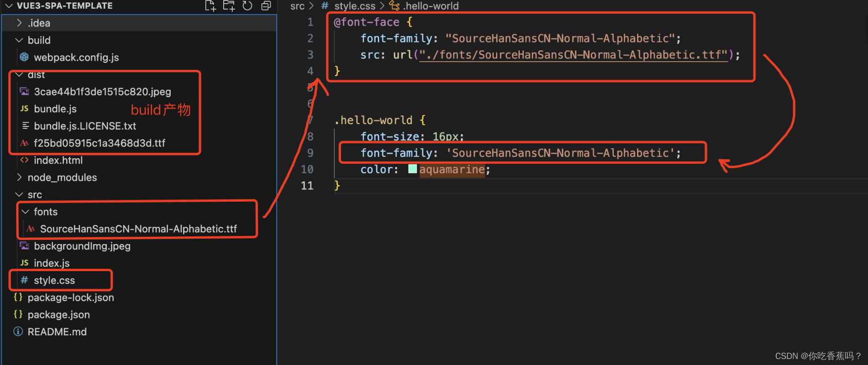This screenshot has width=868, height=365.
Task: Click the info icon beside README.md
Action: pyautogui.click(x=18, y=331)
